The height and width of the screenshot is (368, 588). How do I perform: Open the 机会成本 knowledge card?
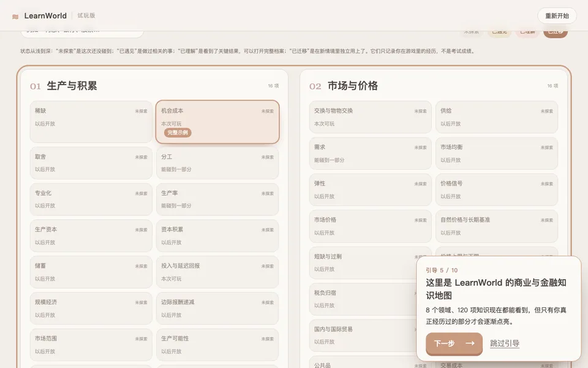(217, 122)
